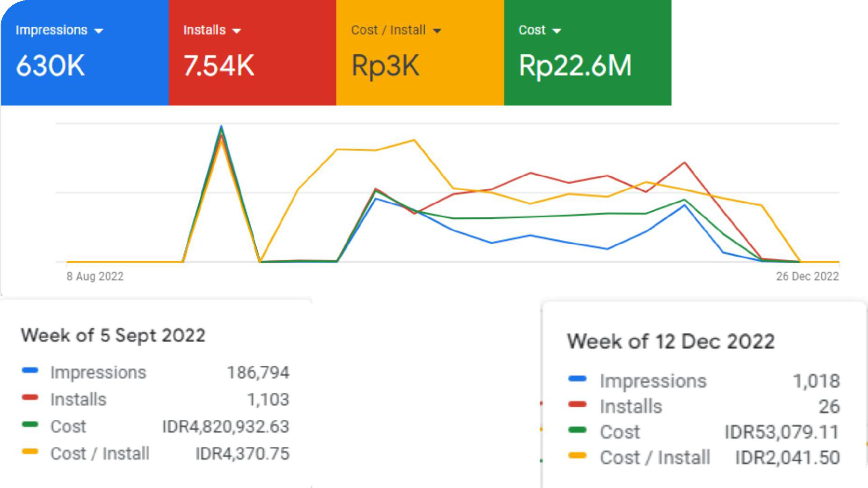868x488 pixels.
Task: Click the Week of 12 Dec 2022 heading
Action: click(x=671, y=341)
